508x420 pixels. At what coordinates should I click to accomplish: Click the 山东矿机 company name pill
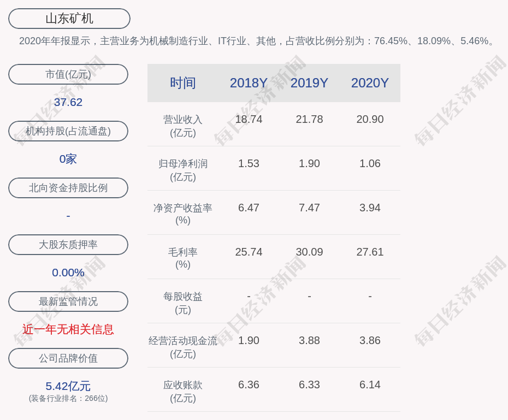pos(69,19)
